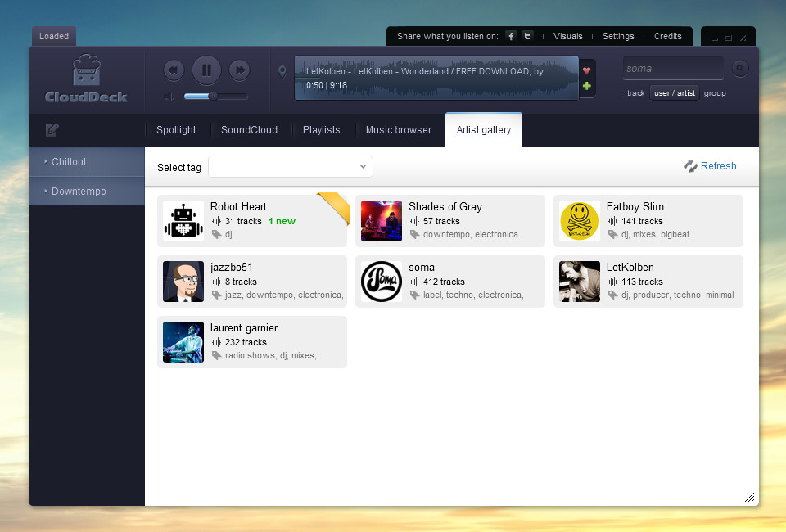This screenshot has height=532, width=786.
Task: Click the yellow ribbon on the Robot Heart card
Action: tap(334, 207)
